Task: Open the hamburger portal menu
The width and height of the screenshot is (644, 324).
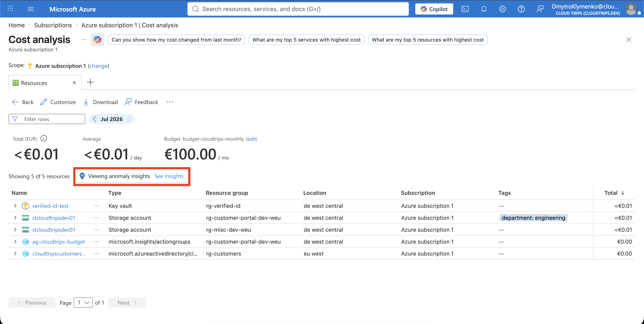Action: 31,9
